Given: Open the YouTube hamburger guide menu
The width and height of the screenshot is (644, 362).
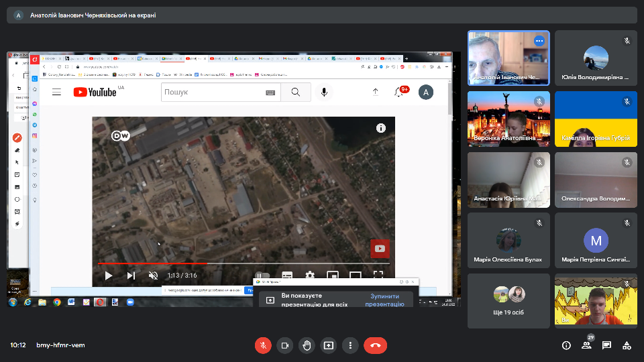Looking at the screenshot, I should pos(57,93).
